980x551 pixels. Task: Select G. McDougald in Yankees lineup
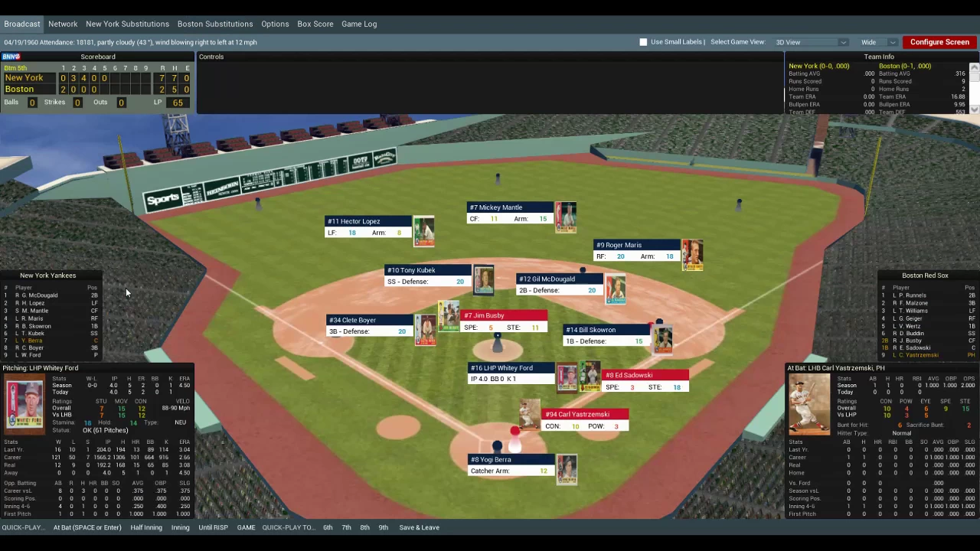[x=50, y=295]
